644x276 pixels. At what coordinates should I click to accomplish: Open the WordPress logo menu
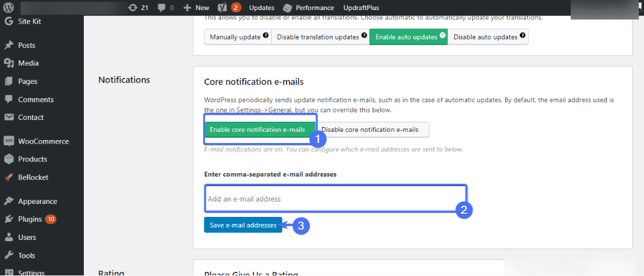[x=8, y=8]
